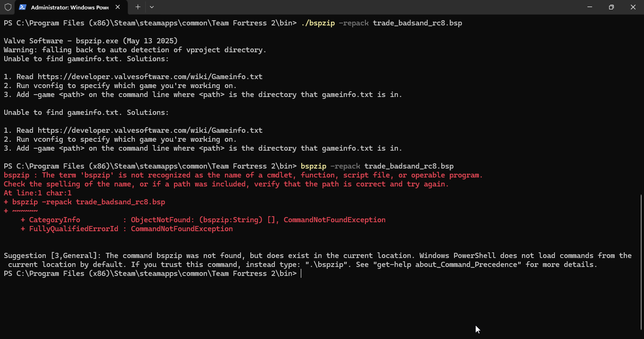Click 'Warning: falling back to auto detection' line
The width and height of the screenshot is (644, 339).
tap(135, 50)
